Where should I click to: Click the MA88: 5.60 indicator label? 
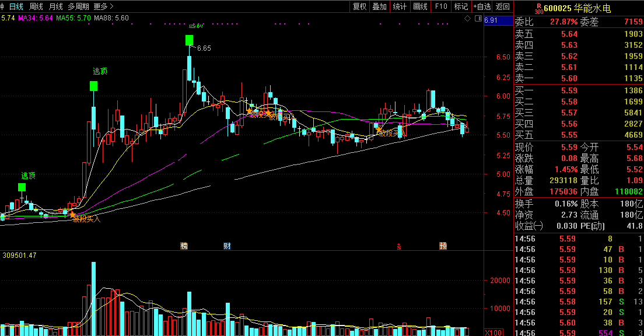coord(111,18)
